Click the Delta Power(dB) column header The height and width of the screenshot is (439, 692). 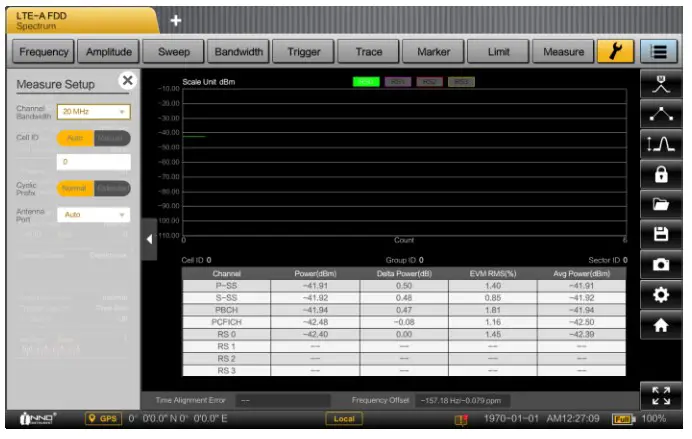click(x=404, y=274)
